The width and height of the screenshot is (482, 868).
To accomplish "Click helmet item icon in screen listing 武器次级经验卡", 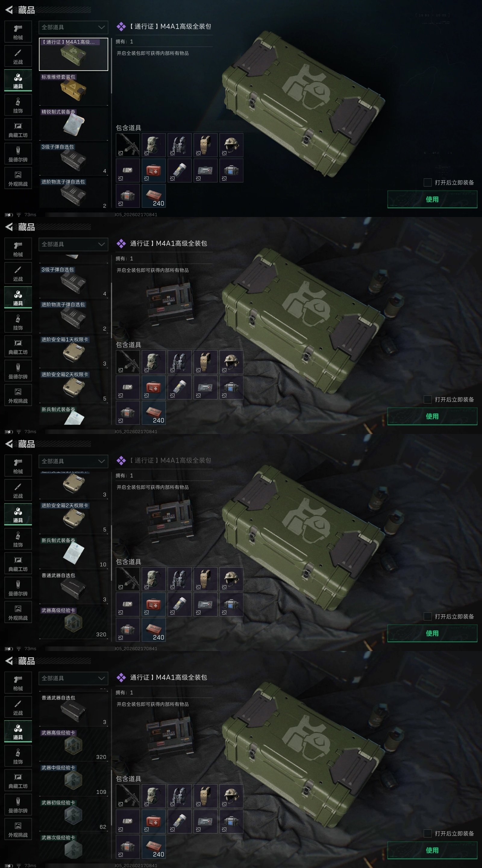I will [231, 796].
